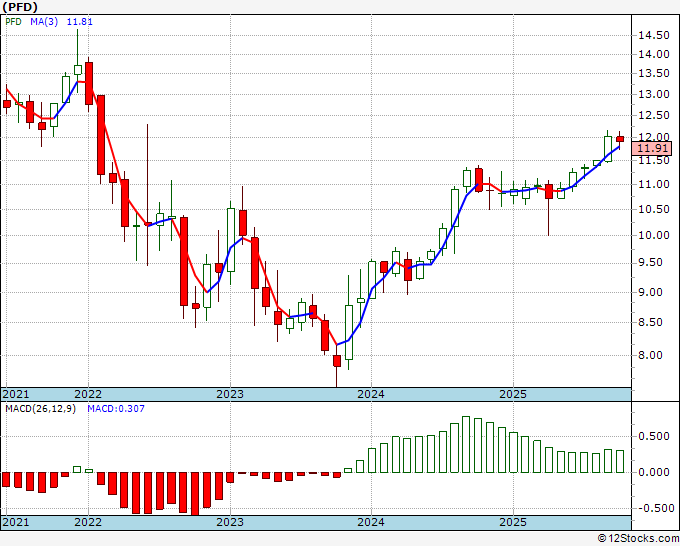The height and width of the screenshot is (546, 680).
Task: Click the (PFD) chart title
Action: coord(20,7)
